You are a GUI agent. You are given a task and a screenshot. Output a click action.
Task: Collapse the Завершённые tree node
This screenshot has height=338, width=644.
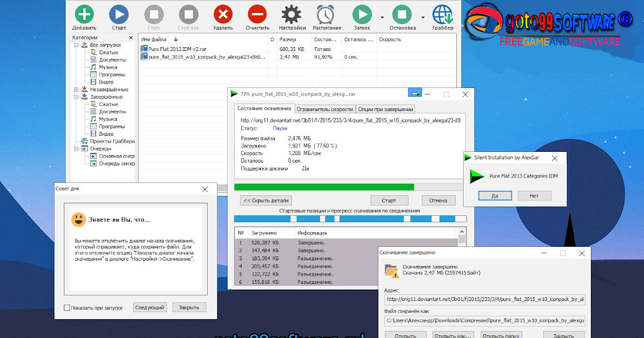[76, 97]
